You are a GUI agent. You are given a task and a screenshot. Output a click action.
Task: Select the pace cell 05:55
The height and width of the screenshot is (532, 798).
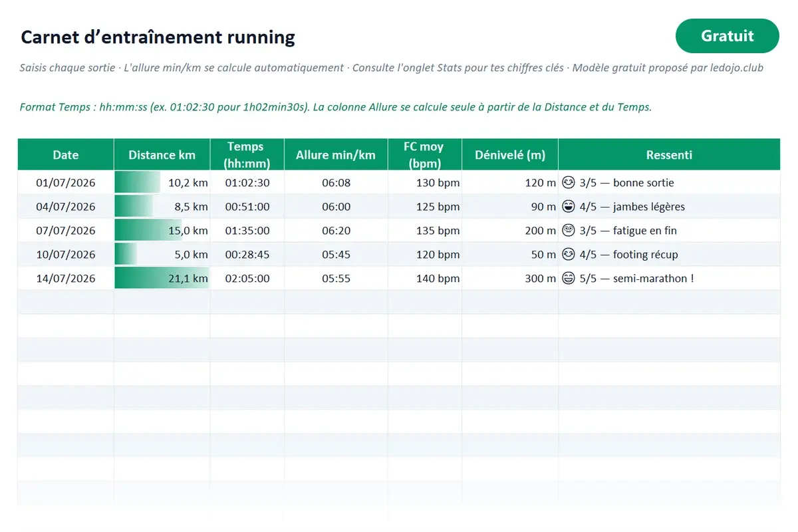point(336,279)
